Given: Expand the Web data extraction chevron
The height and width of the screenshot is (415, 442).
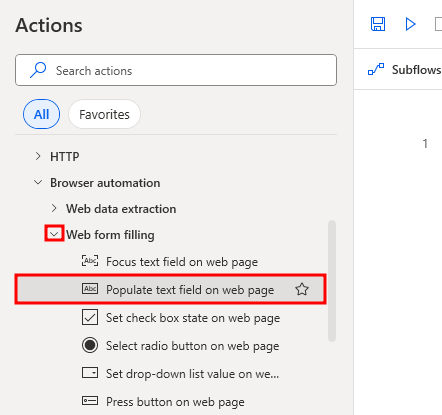Looking at the screenshot, I should pos(54,208).
